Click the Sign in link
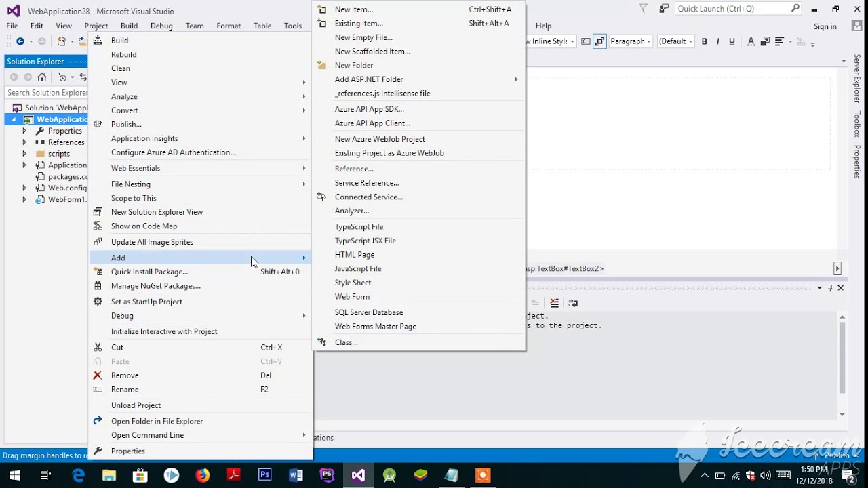 click(825, 26)
